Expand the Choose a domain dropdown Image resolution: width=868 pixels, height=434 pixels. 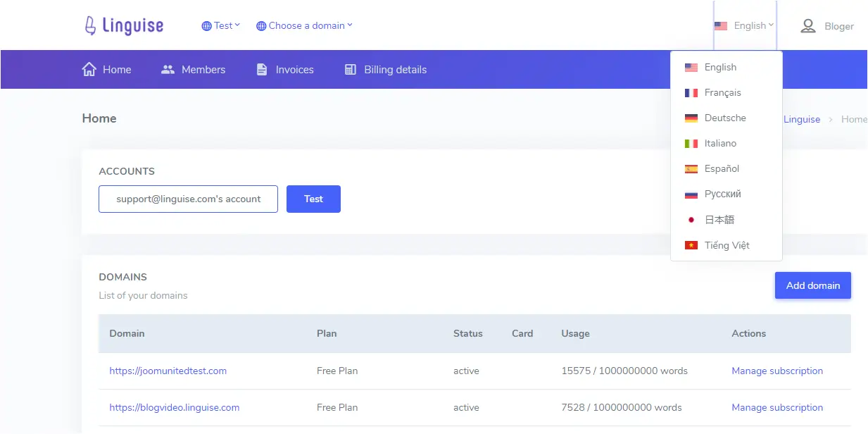point(305,25)
